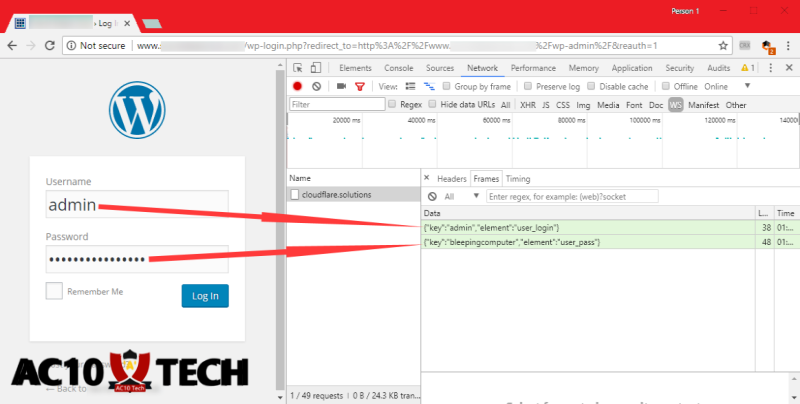Open the Performance tab
800x404 pixels.
533,68
